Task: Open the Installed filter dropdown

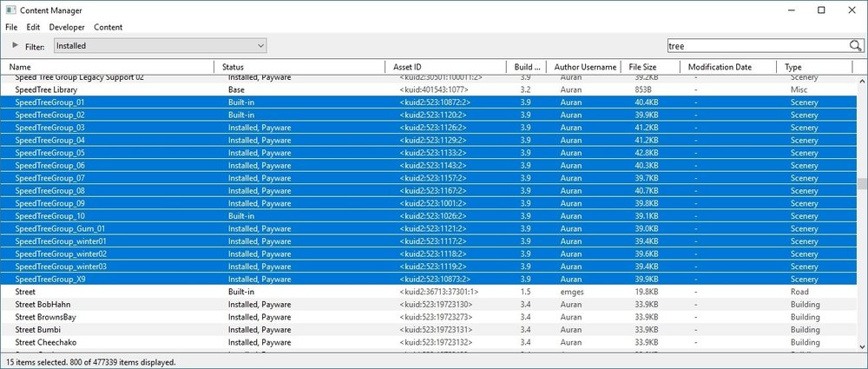Action: [x=160, y=46]
